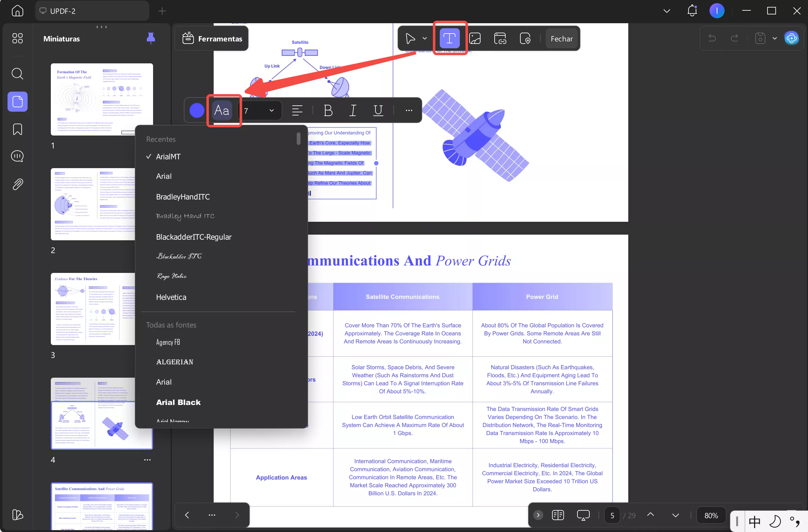Select Arial Black in font list
Viewport: 808px width, 532px height.
tap(178, 402)
